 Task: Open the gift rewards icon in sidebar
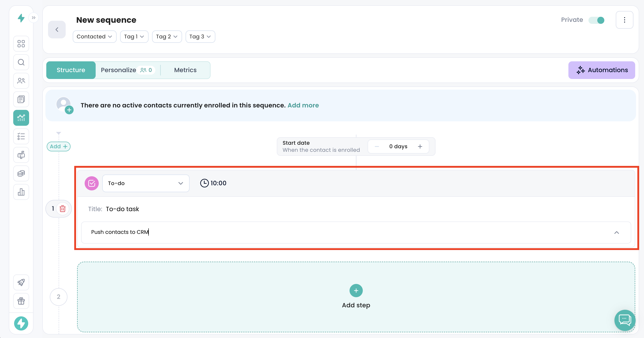tap(21, 301)
